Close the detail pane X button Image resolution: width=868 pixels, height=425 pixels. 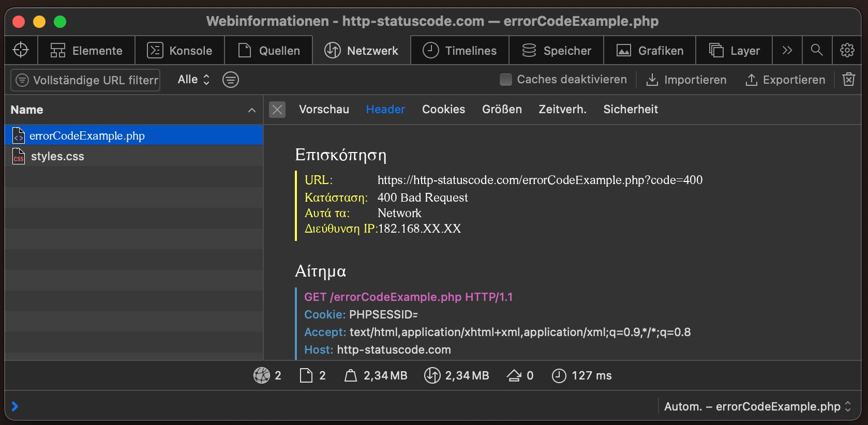[277, 109]
